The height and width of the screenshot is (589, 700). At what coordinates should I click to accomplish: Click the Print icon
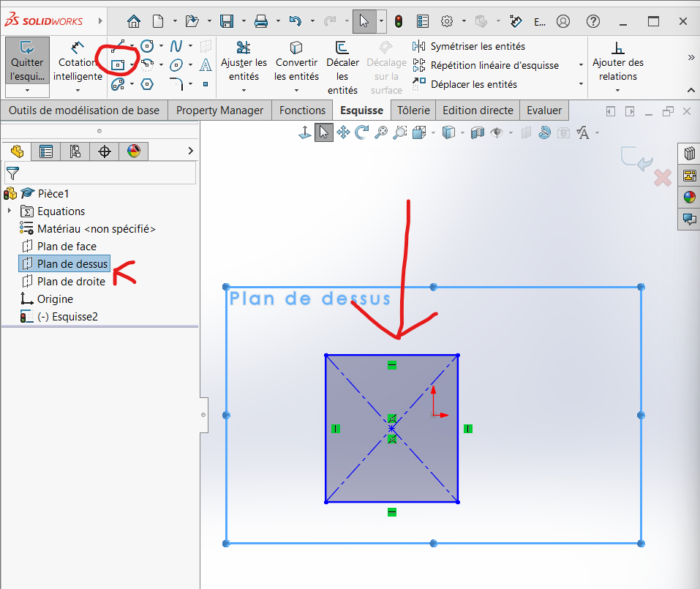coord(260,21)
